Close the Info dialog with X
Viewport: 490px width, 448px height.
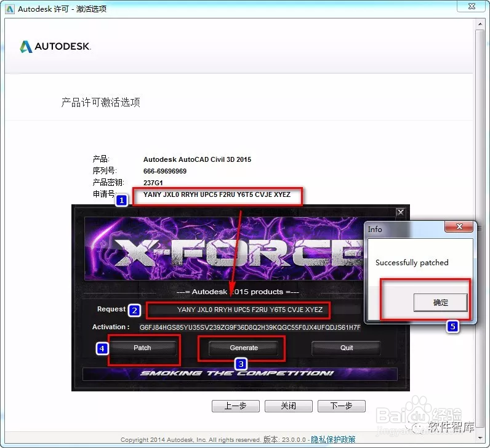click(459, 226)
